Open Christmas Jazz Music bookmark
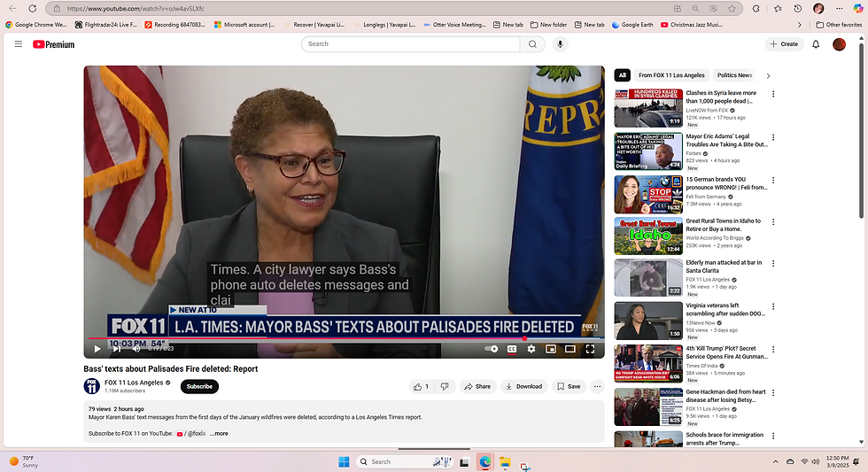The width and height of the screenshot is (868, 472). 692,24
